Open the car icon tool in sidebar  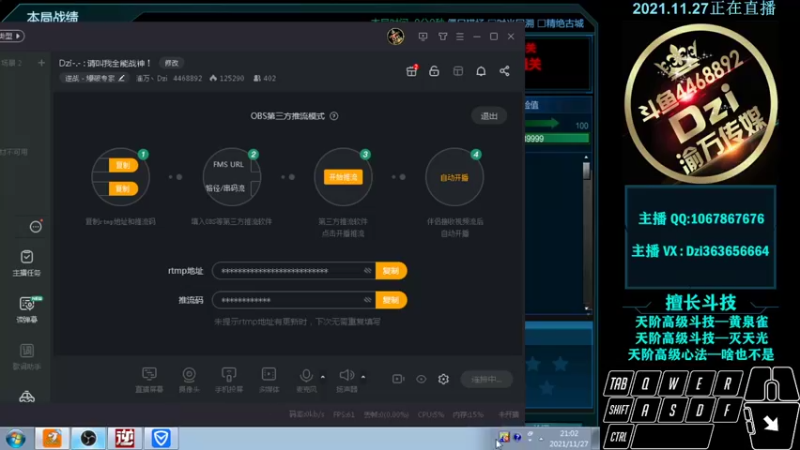[x=27, y=396]
